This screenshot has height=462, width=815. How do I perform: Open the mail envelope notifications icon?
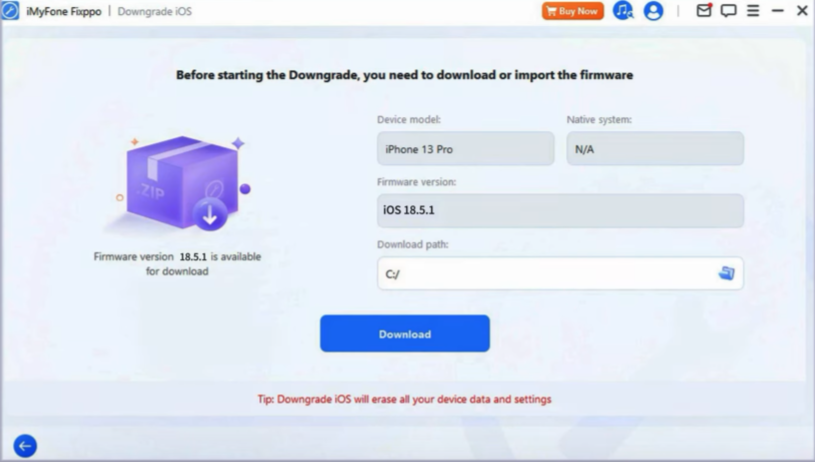704,10
